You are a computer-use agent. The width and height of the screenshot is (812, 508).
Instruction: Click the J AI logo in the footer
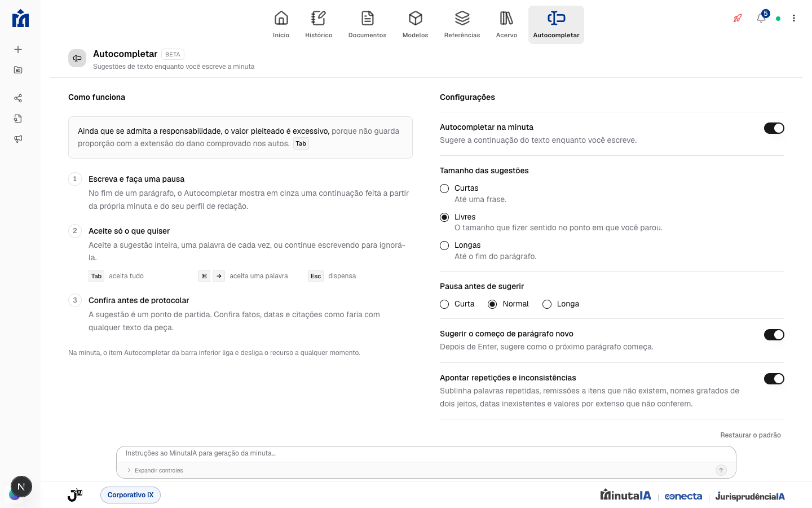(75, 495)
